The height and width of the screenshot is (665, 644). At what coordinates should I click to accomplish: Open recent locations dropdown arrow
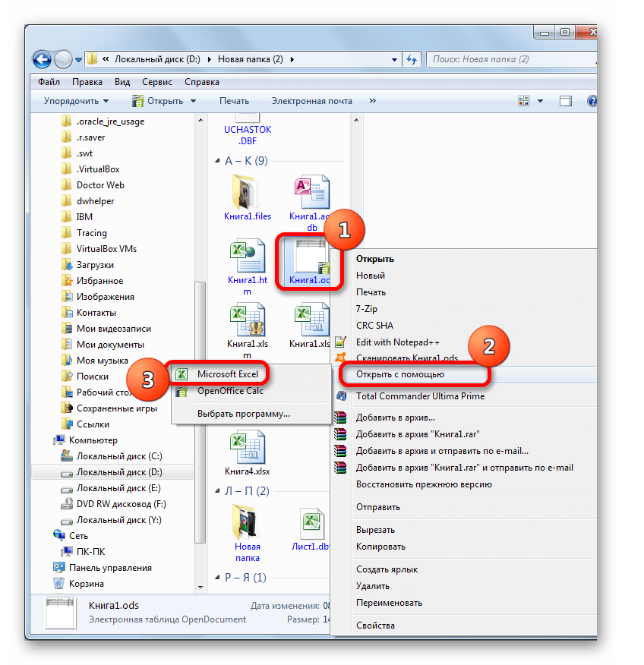point(78,60)
